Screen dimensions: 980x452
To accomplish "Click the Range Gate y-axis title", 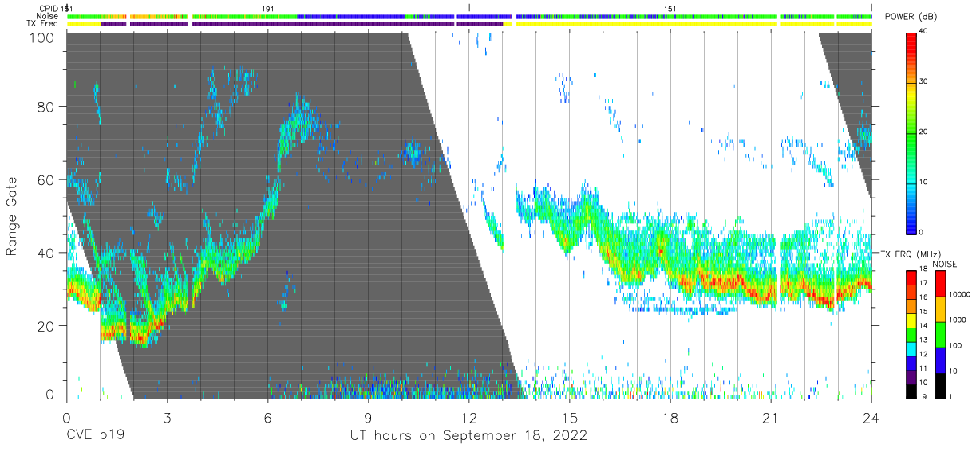I will [x=12, y=218].
